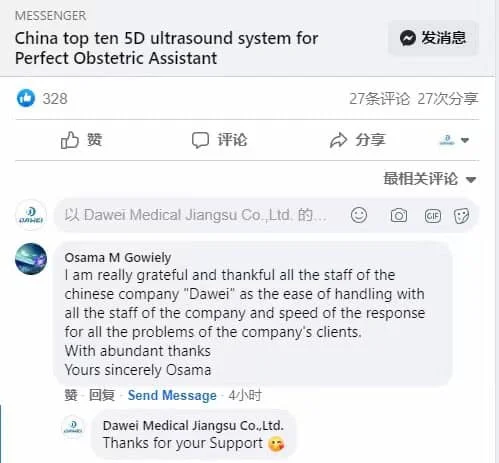The image size is (499, 463).
Task: Open Osama M Gowiely's profile picture
Action: pyautogui.click(x=31, y=259)
